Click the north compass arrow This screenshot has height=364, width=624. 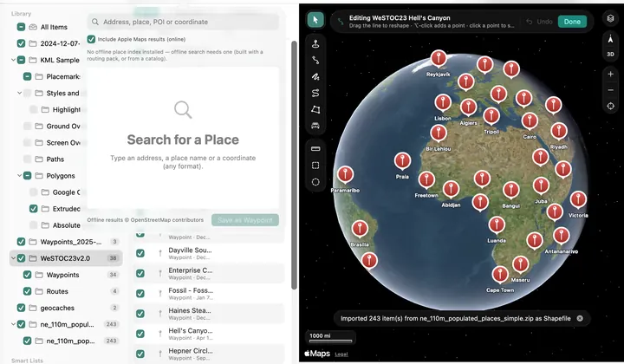click(610, 39)
